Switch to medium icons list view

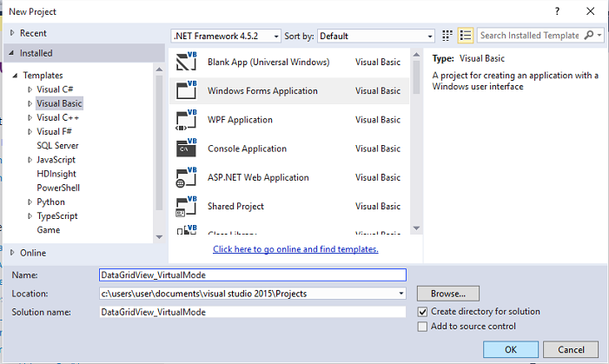tap(466, 36)
